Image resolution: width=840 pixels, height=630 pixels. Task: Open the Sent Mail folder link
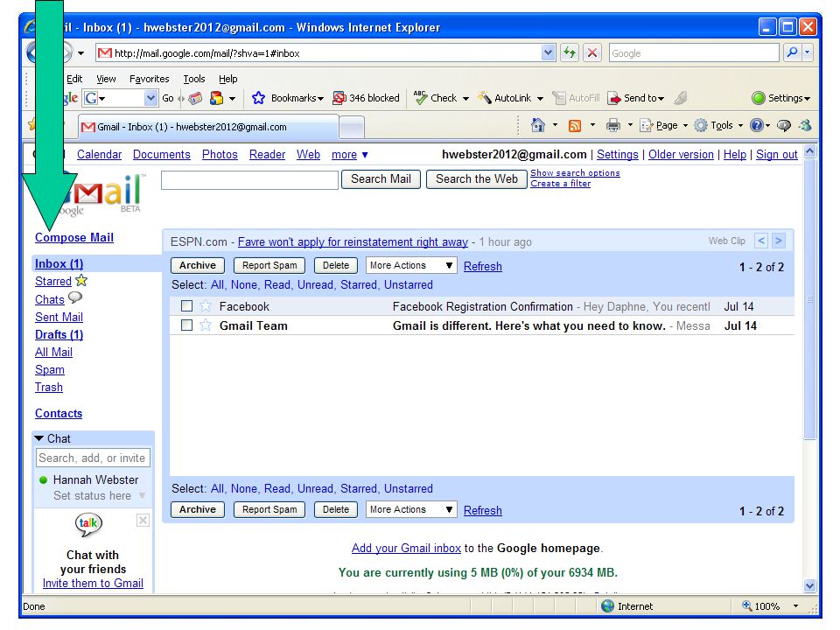[x=59, y=317]
